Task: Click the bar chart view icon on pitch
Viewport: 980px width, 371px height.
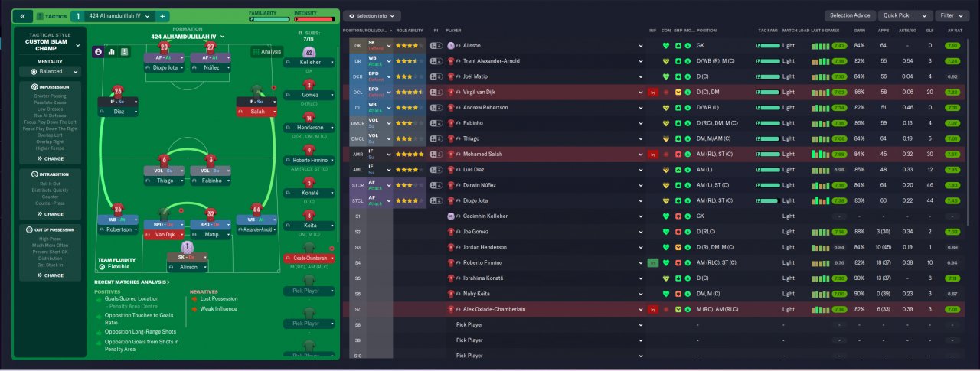Action: 112,52
